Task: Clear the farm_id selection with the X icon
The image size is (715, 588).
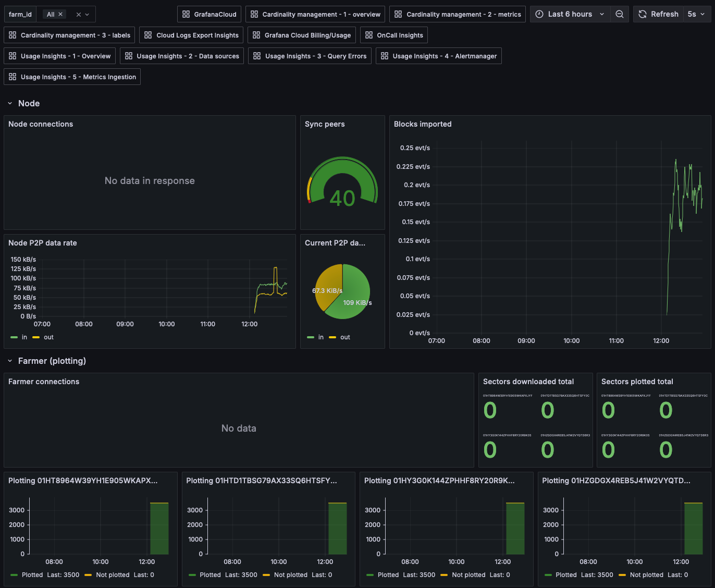Action: 79,14
